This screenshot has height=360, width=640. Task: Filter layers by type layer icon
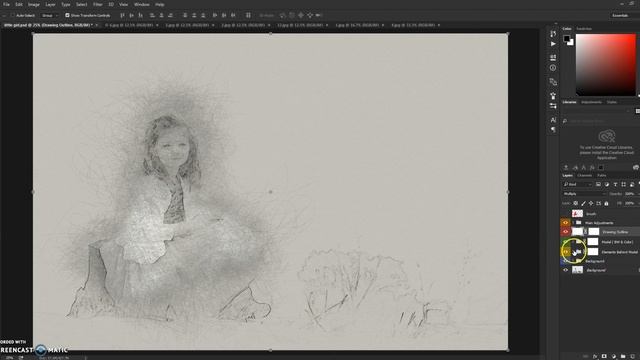coord(615,184)
